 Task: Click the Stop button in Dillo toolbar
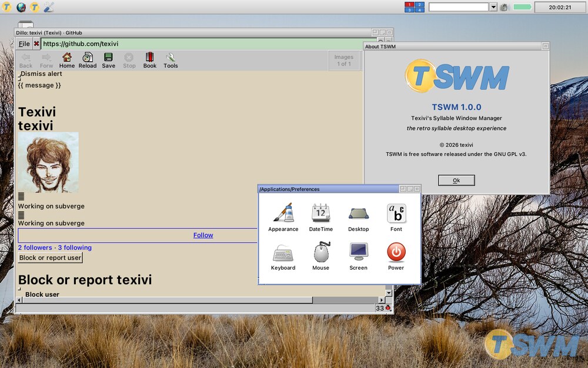129,61
